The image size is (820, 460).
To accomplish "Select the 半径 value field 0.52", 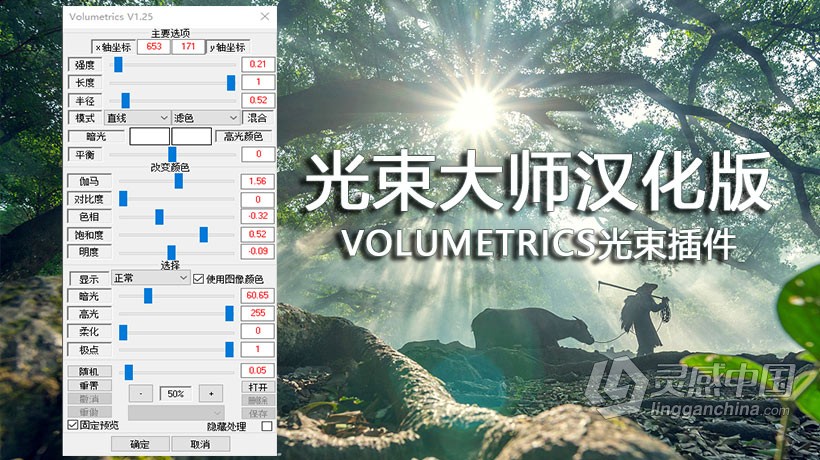I will (x=258, y=100).
